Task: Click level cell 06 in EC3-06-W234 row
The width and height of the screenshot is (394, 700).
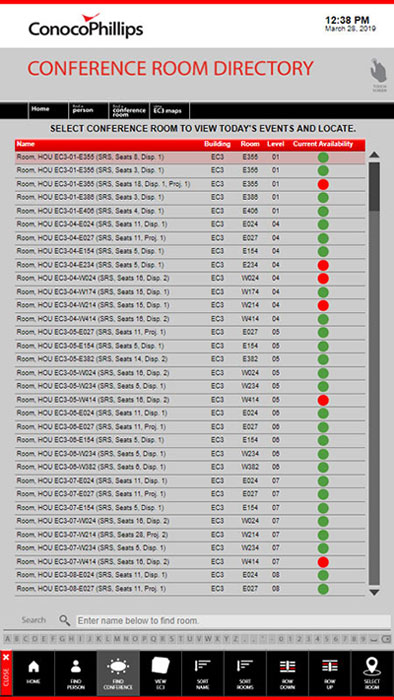Action: pos(276,454)
